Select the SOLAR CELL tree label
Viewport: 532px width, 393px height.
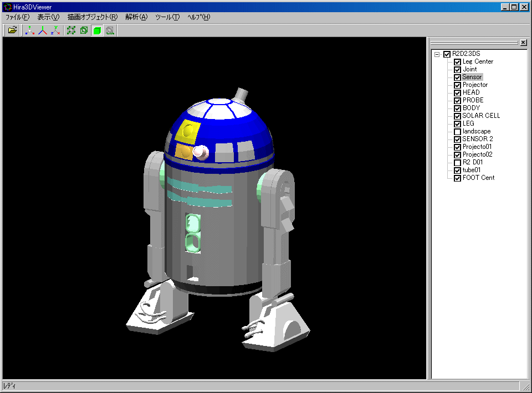(481, 116)
